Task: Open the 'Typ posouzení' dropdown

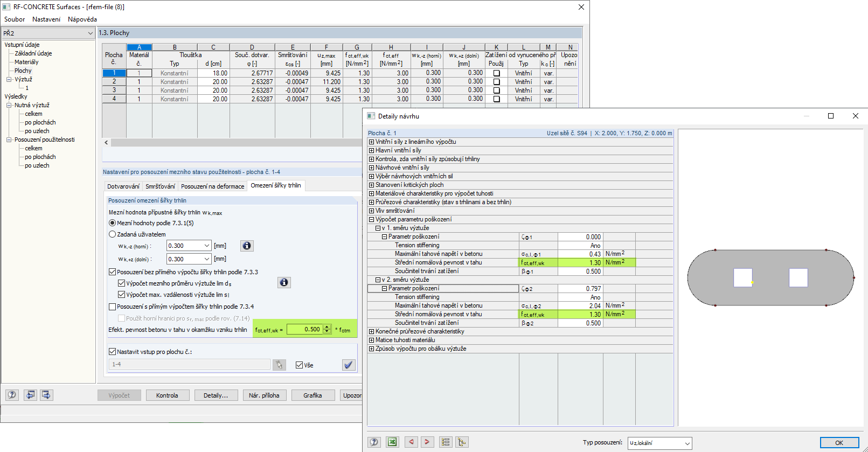Action: pyautogui.click(x=659, y=443)
